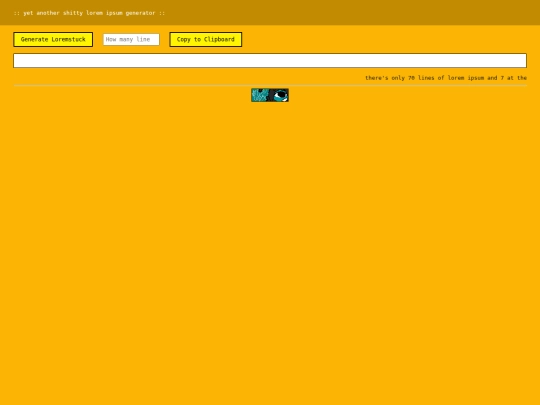Click the scrolling 'there's only 70 lines' text
The height and width of the screenshot is (405, 540).
pyautogui.click(x=446, y=78)
